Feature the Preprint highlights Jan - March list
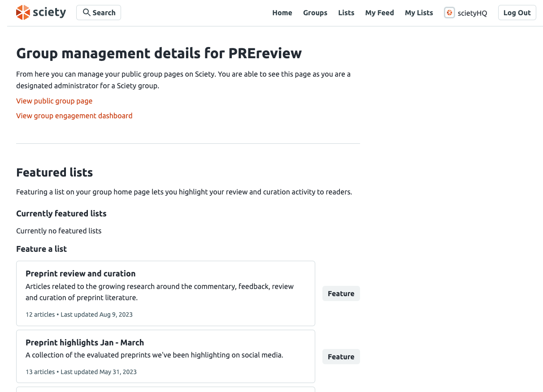The height and width of the screenshot is (392, 543). [x=341, y=357]
